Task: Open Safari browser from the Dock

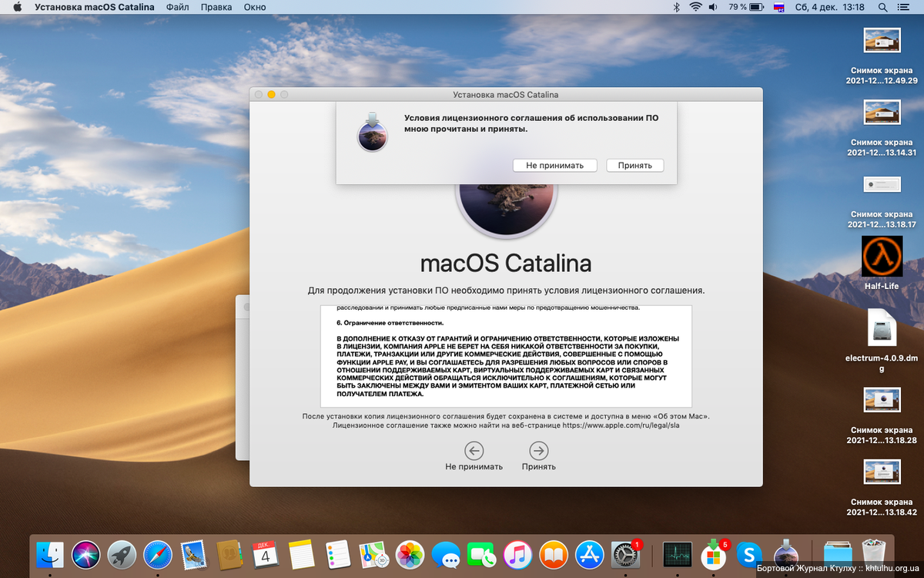Action: tap(158, 553)
